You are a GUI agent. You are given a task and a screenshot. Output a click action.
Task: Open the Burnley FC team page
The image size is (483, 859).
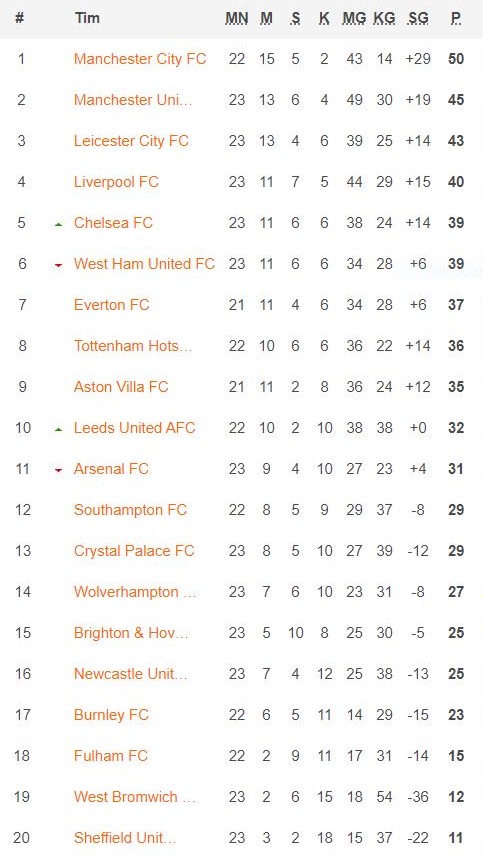[x=111, y=715]
